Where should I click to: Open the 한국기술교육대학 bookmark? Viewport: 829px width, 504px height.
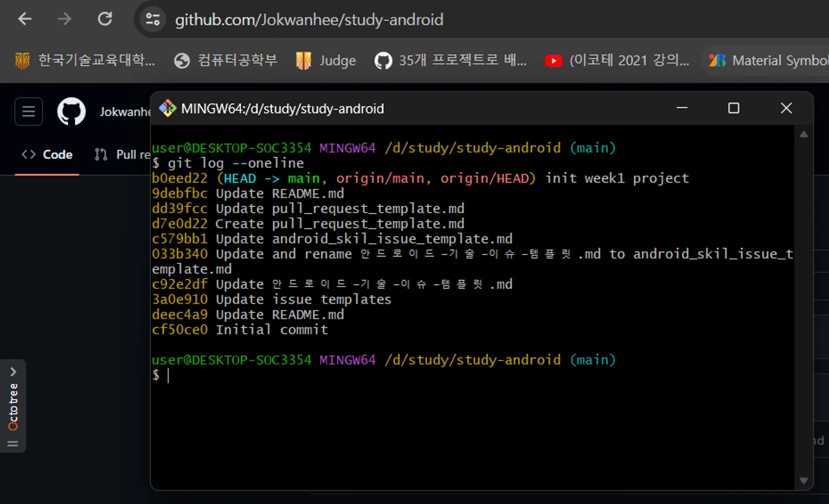click(85, 60)
